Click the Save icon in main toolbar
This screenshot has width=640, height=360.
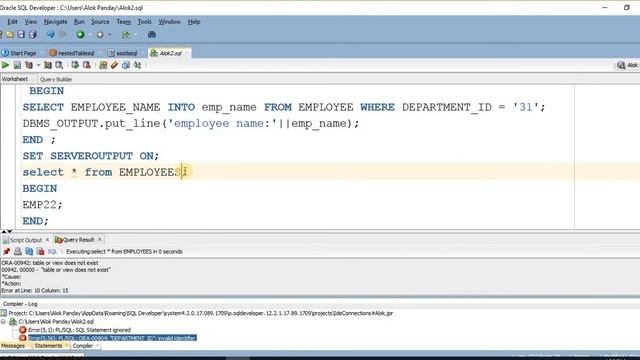[x=21, y=35]
